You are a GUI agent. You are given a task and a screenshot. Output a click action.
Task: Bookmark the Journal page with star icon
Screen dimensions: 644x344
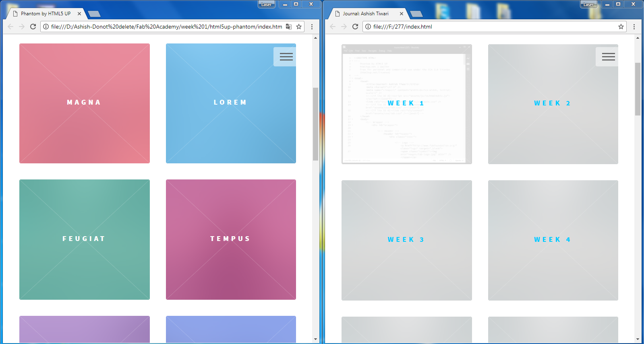[621, 27]
